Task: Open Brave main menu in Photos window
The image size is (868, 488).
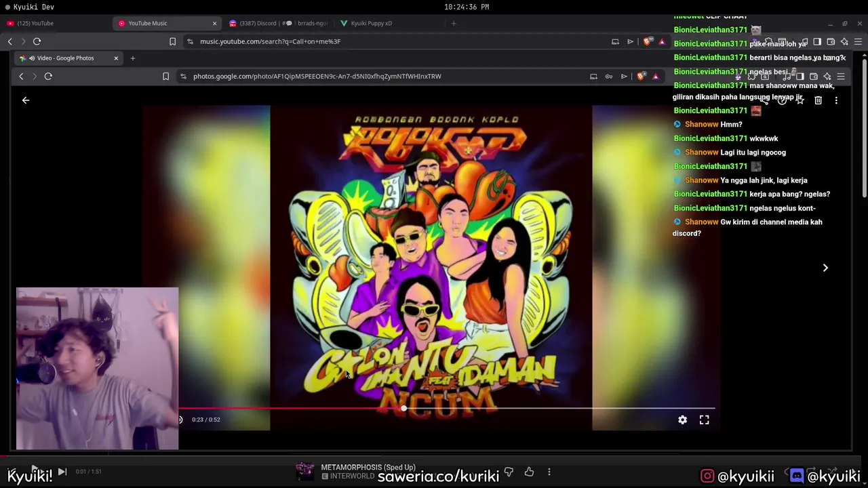Action: click(x=841, y=76)
